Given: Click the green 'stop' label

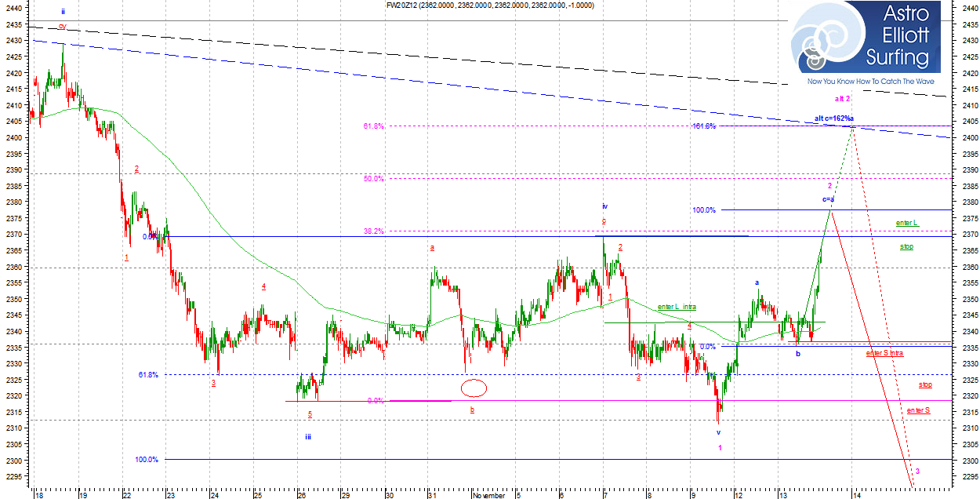Looking at the screenshot, I should 906,246.
